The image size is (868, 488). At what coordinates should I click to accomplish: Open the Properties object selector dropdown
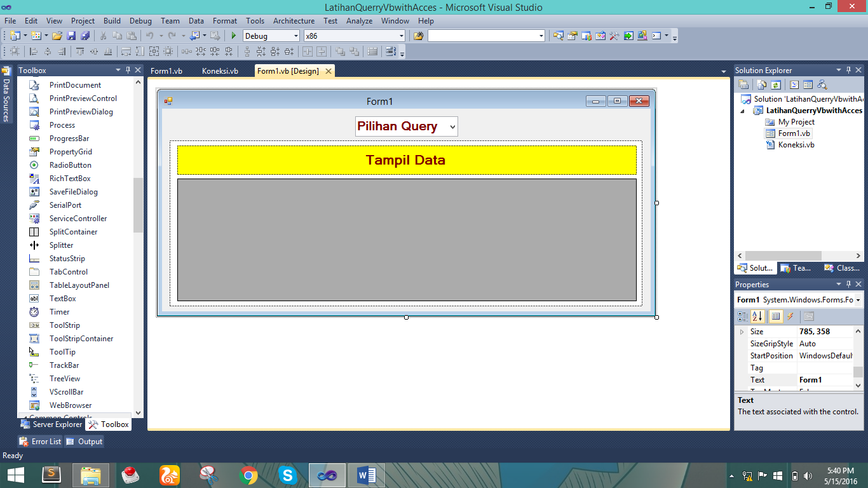858,300
